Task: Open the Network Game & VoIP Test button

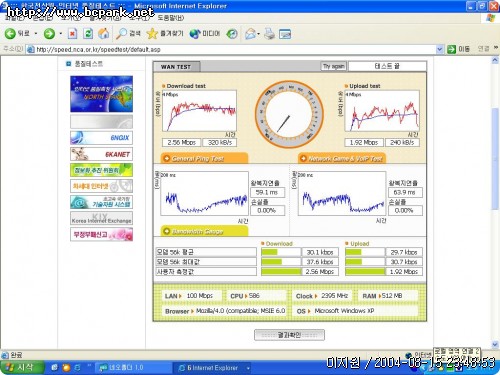Action: pos(342,158)
